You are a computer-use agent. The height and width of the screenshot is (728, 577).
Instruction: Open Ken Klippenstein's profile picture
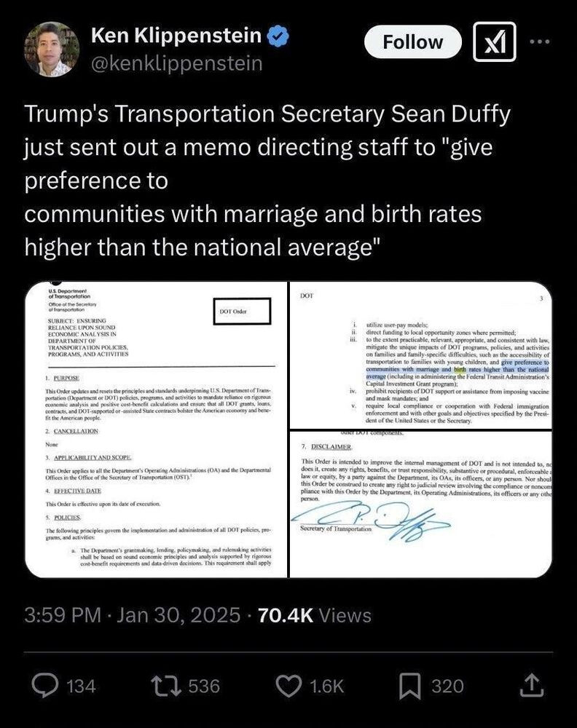tap(52, 50)
